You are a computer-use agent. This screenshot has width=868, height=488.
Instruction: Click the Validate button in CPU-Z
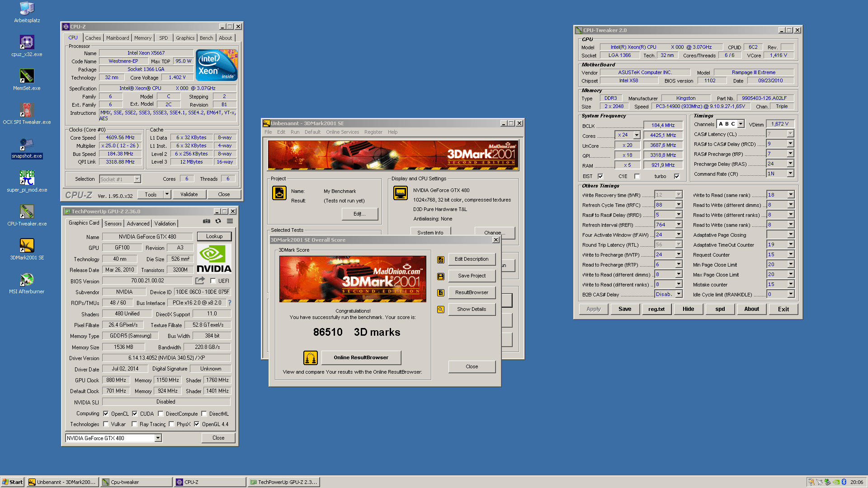coord(189,194)
